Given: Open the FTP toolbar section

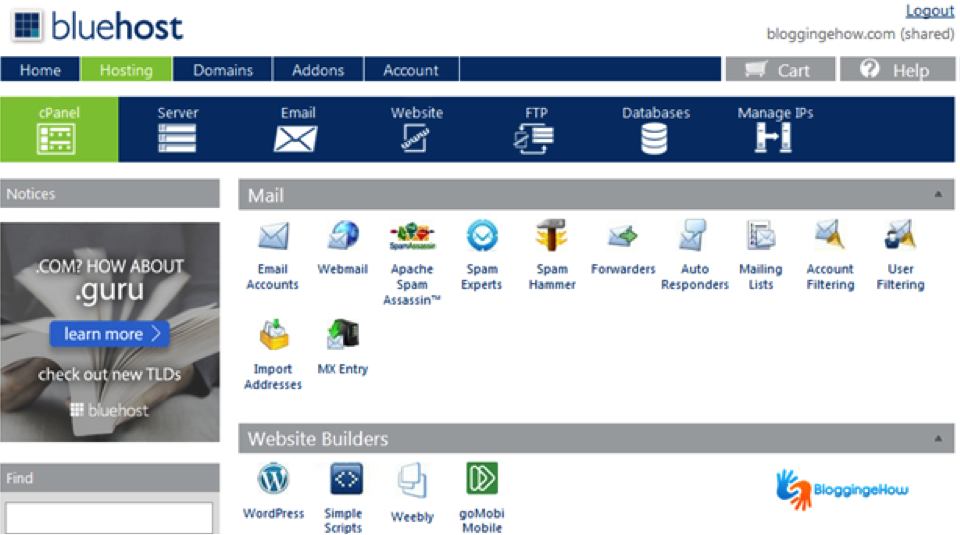Looking at the screenshot, I should pos(536,130).
